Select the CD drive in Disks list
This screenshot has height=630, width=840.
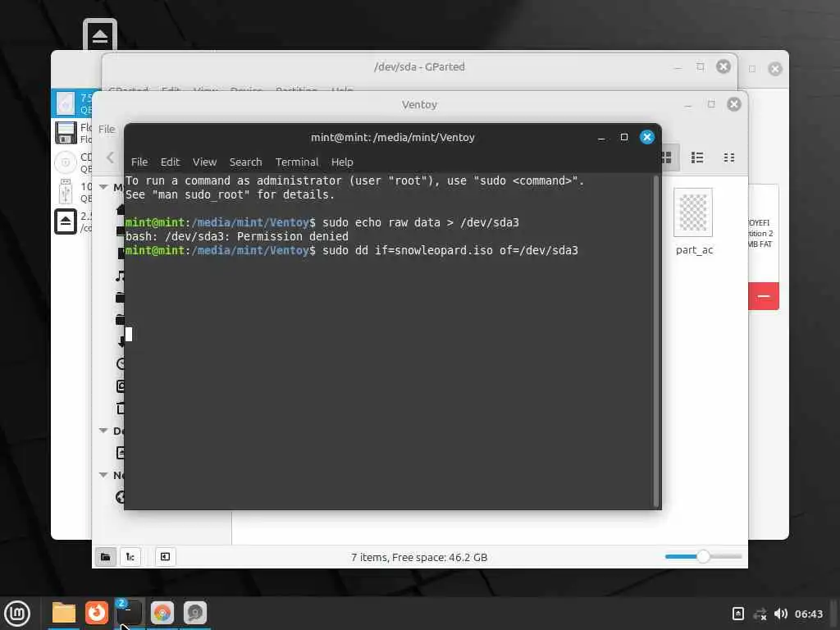pyautogui.click(x=73, y=162)
